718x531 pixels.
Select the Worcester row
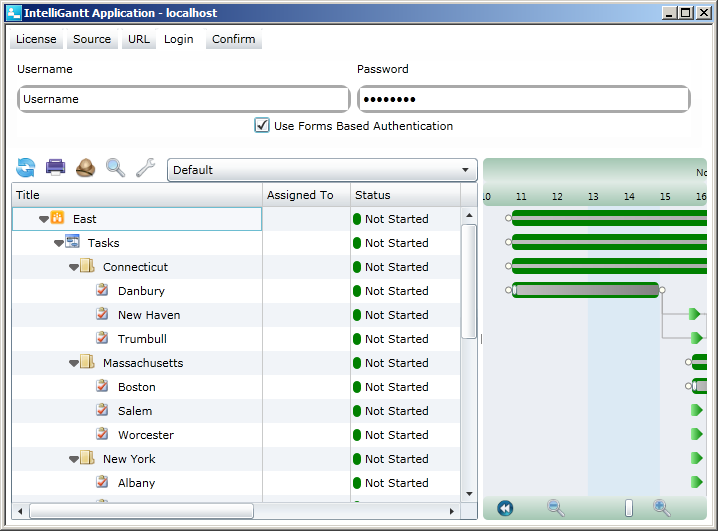[x=236, y=435]
